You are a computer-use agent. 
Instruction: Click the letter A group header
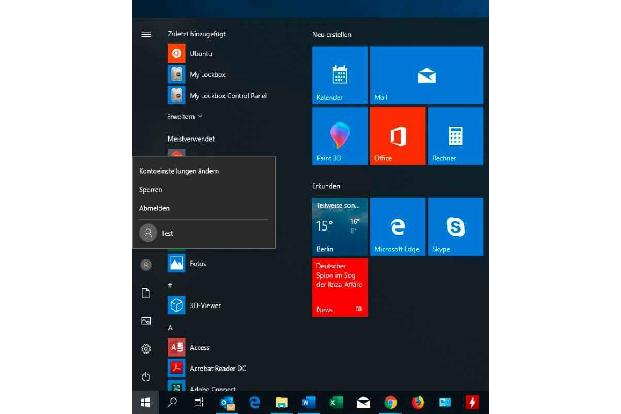pyautogui.click(x=170, y=328)
